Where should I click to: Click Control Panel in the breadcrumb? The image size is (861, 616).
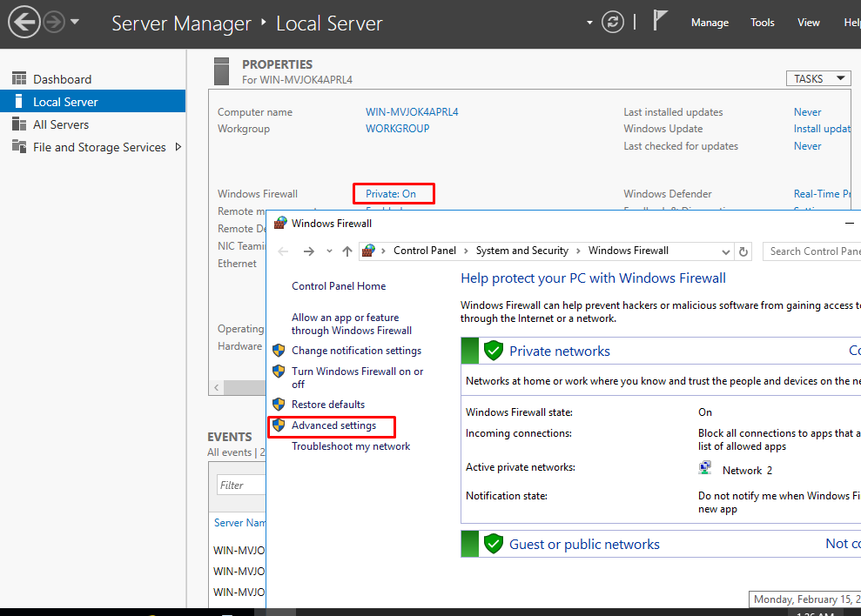pyautogui.click(x=425, y=251)
